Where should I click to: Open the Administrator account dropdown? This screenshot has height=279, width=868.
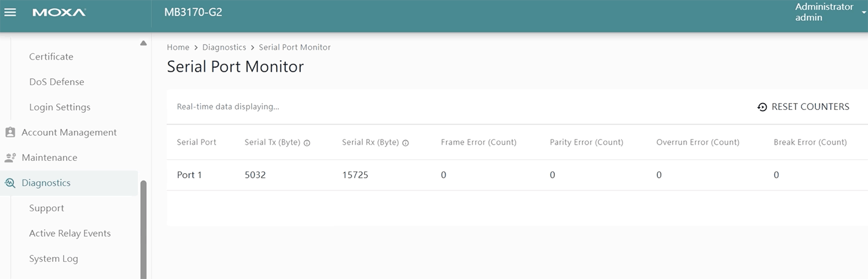click(863, 13)
